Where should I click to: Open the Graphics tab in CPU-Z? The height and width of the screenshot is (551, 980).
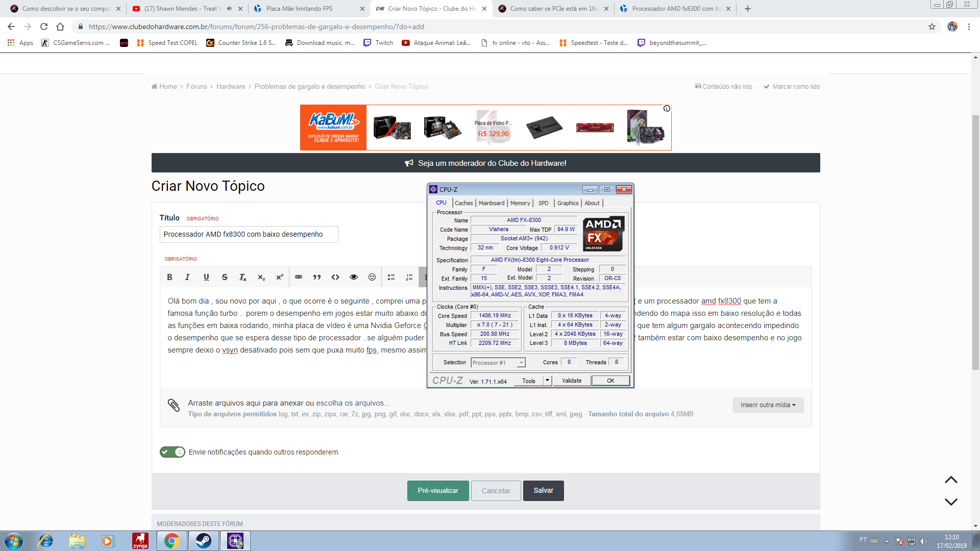pyautogui.click(x=568, y=203)
